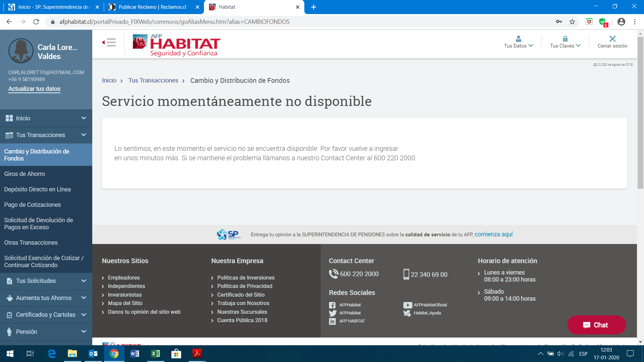Expand the Pensión sidebar section
644x362 pixels.
click(x=46, y=332)
